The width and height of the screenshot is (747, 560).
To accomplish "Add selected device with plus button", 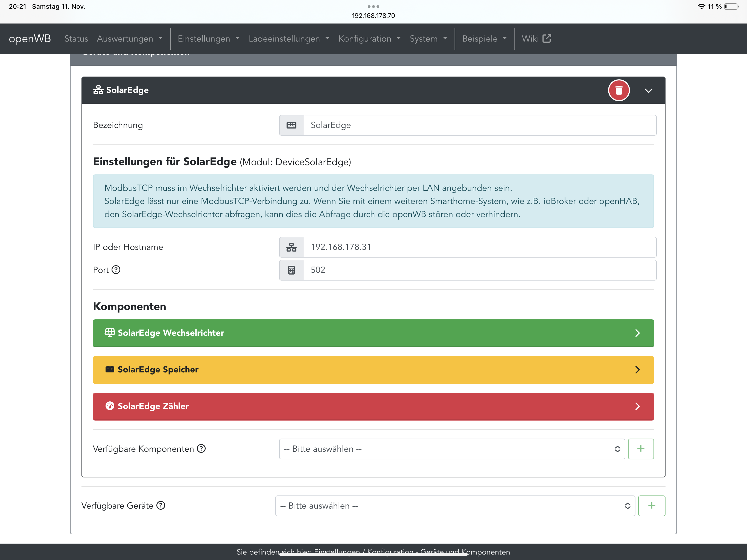I will click(651, 506).
